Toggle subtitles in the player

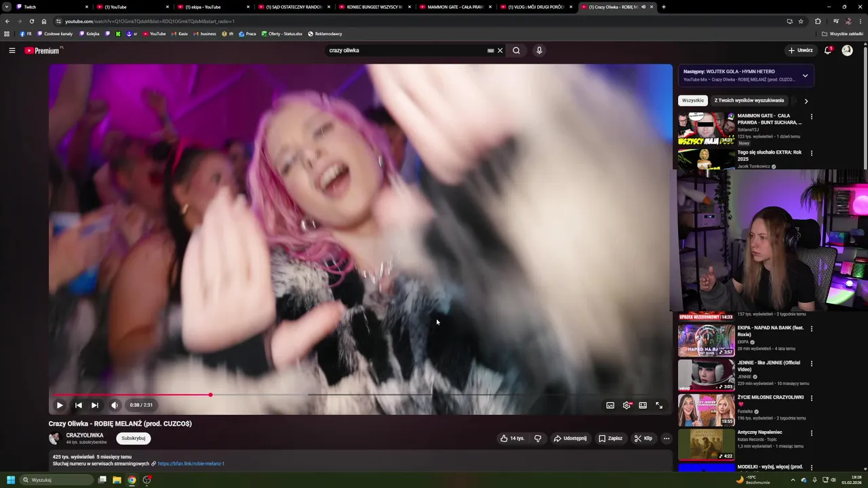tap(610, 405)
